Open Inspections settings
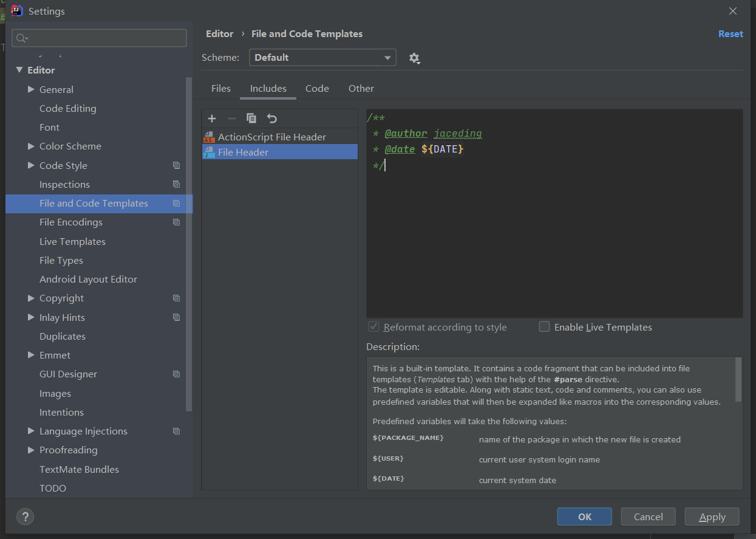Screen dimensions: 756x539 pyautogui.click(x=64, y=185)
